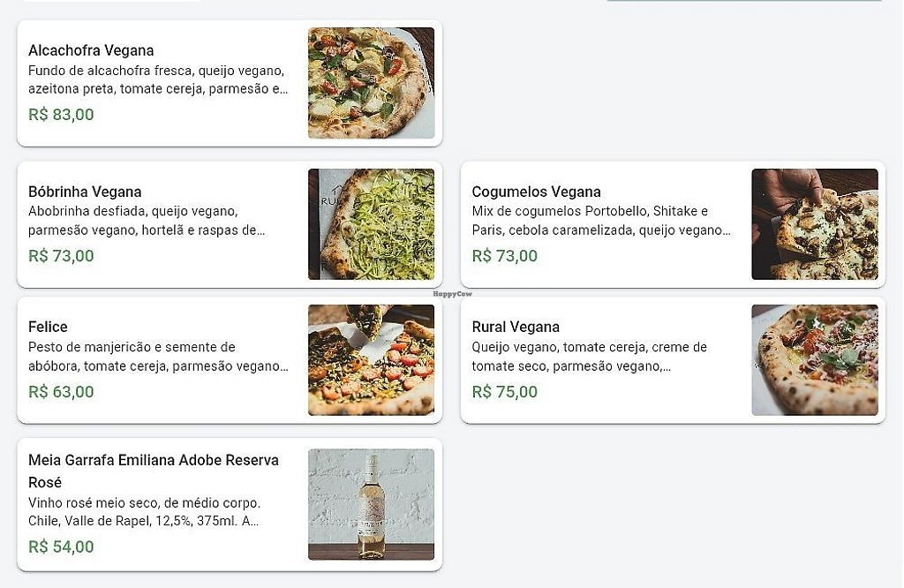Viewport: 904px width, 588px height.
Task: Click the 'Mix de cogumelos Portobello' description
Action: coord(600,221)
